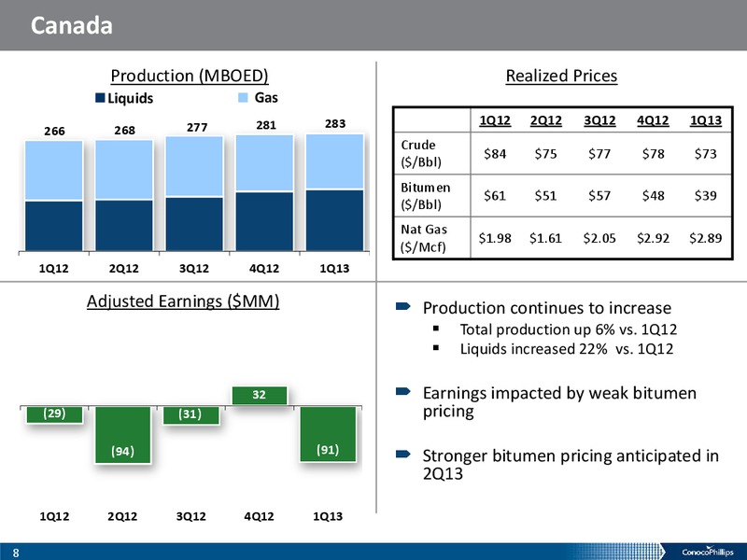Click the 2Q12 table column header
This screenshot has width=747, height=560.
pyautogui.click(x=546, y=120)
